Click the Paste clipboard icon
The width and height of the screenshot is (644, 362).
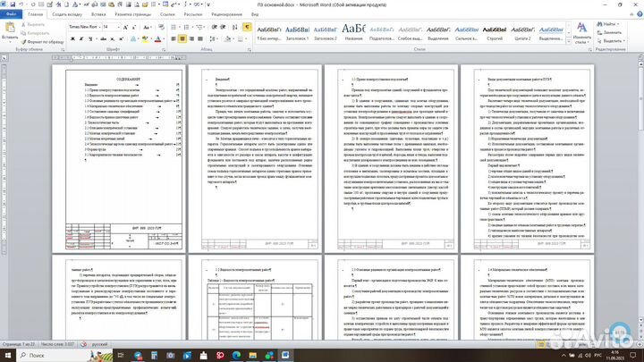10,28
